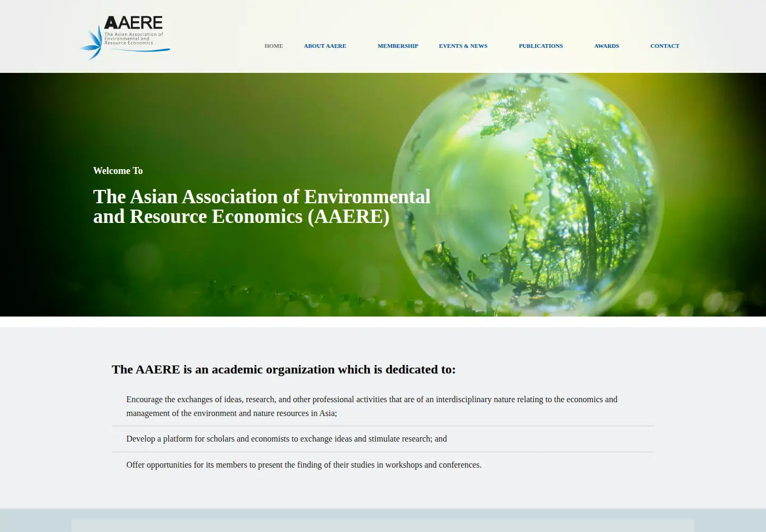Open EVENTS & NEWS in the navigation

463,46
